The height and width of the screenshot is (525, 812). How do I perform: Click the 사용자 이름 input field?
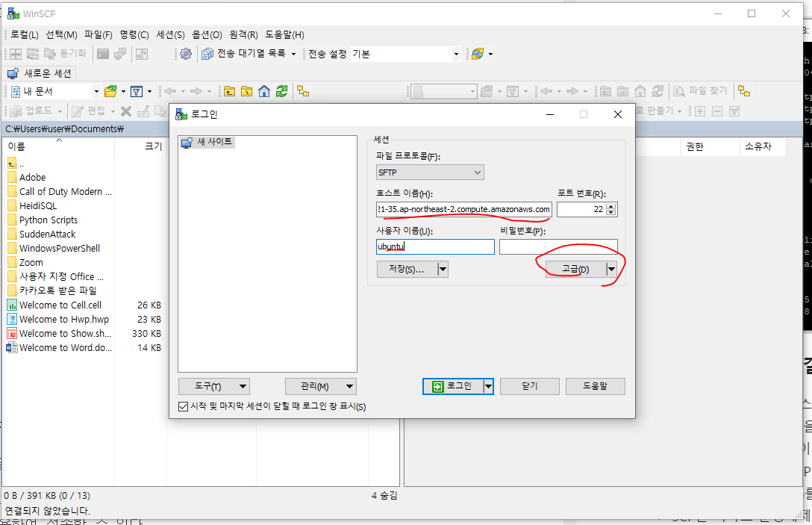pos(435,246)
